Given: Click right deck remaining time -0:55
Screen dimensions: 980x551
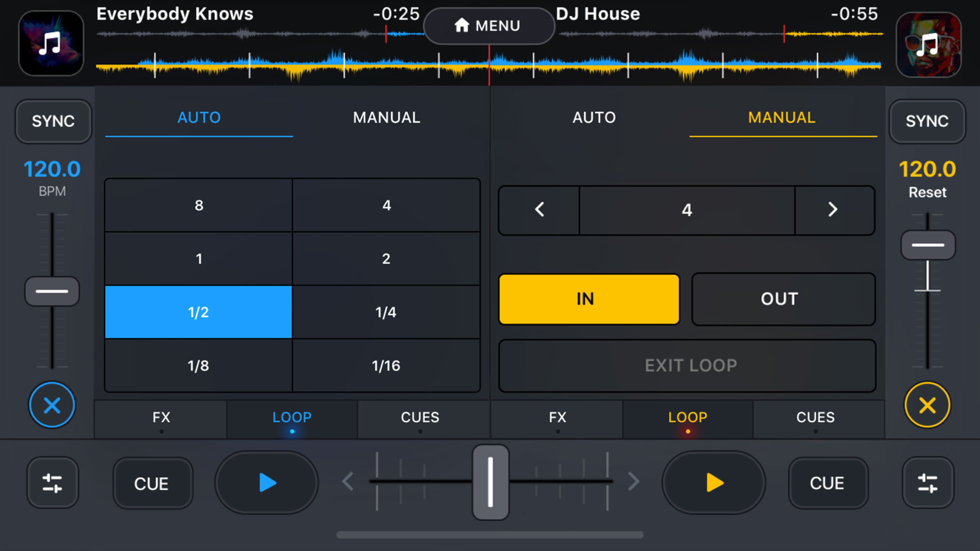Looking at the screenshot, I should tap(854, 14).
